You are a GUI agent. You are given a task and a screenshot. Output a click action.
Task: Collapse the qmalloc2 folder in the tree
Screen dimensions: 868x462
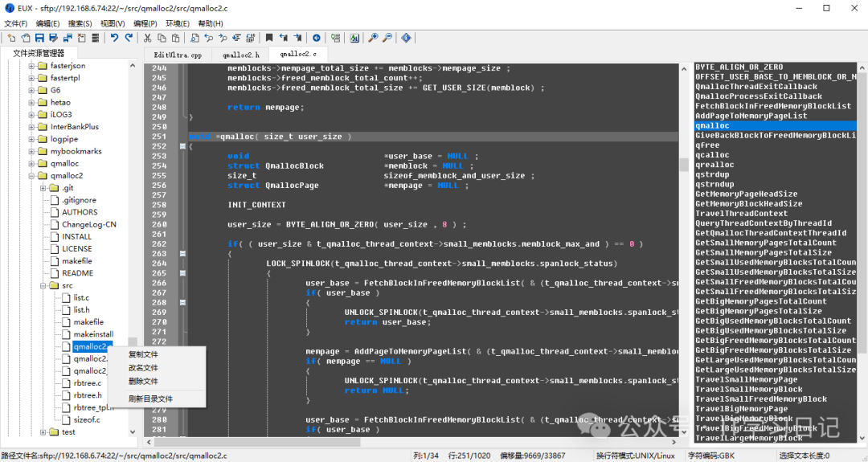pos(32,176)
